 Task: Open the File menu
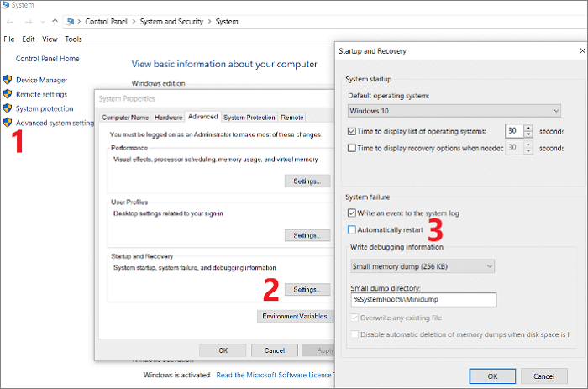9,39
